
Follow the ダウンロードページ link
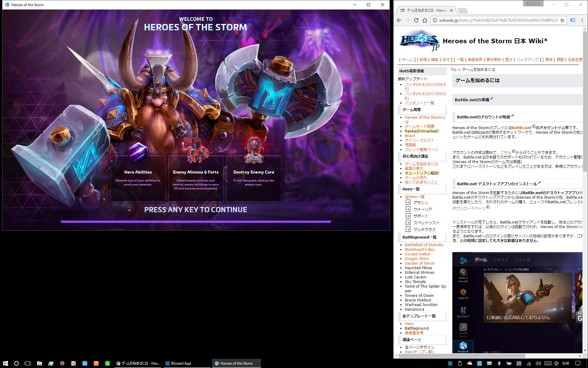(x=469, y=208)
